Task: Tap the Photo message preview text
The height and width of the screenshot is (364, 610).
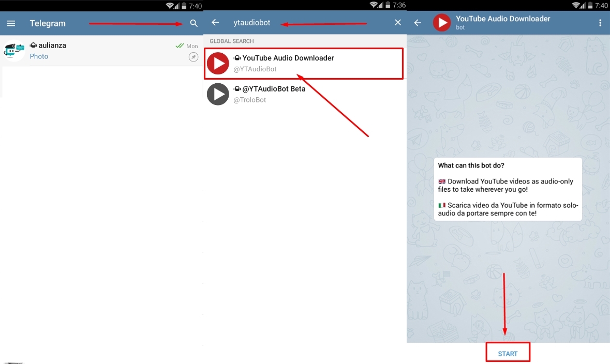Action: 39,56
